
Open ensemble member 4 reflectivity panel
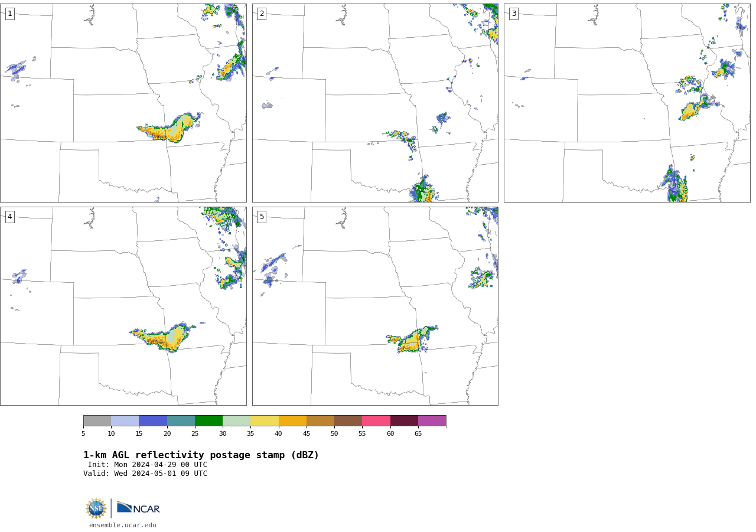pos(123,306)
